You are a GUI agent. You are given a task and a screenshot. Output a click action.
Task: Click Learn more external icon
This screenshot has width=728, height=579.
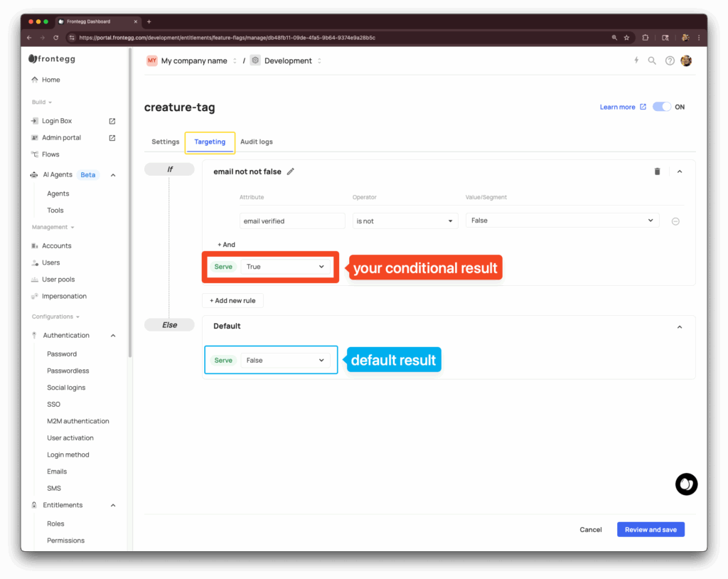[643, 107]
